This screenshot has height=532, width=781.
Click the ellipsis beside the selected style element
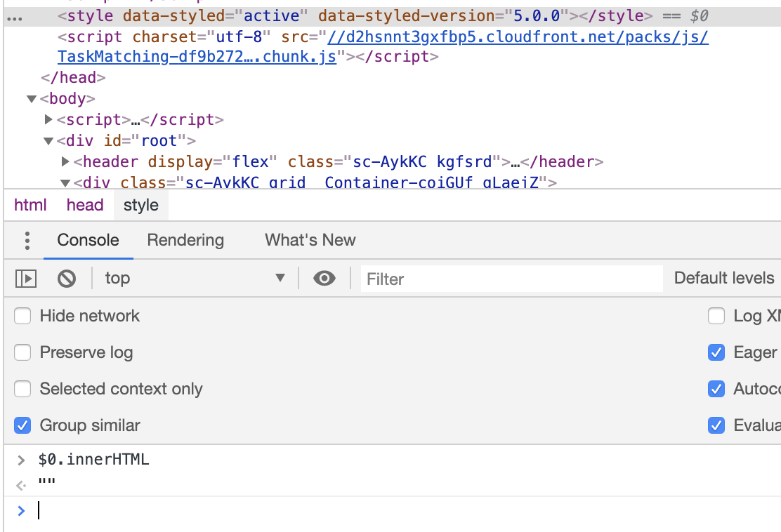(x=15, y=18)
